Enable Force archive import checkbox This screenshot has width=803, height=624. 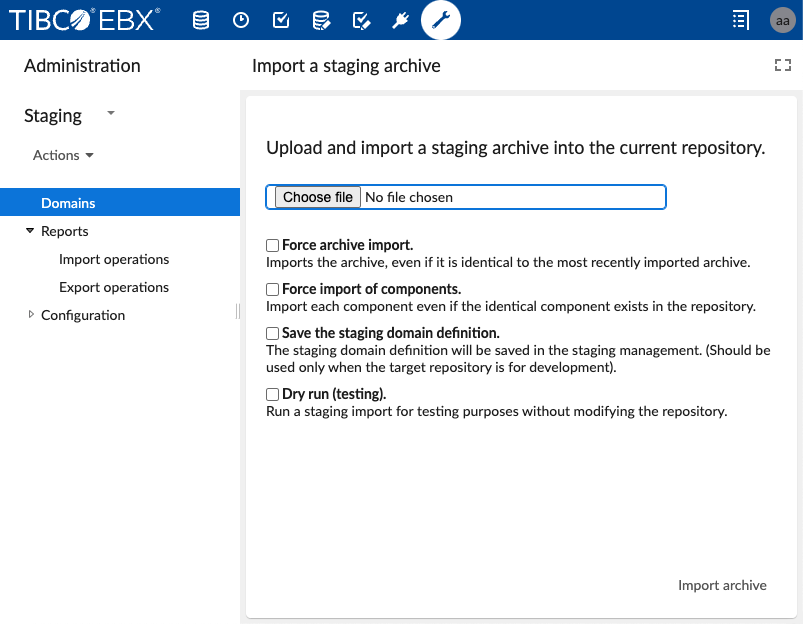pyautogui.click(x=272, y=245)
